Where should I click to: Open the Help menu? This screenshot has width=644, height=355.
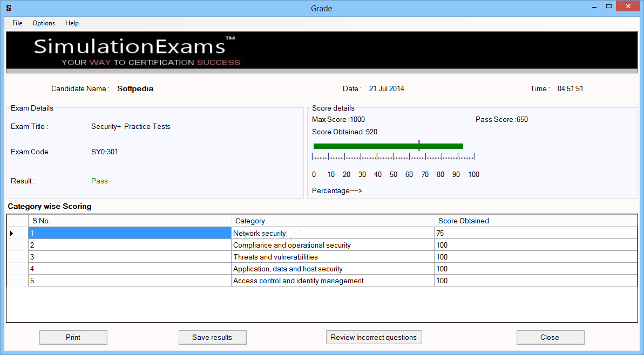pos(72,23)
